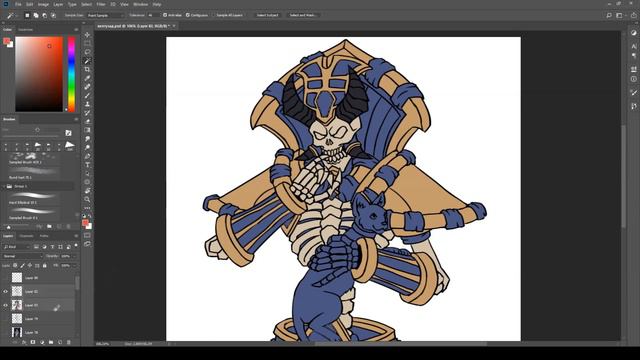
Task: Select the Eraser tool
Action: point(87,121)
